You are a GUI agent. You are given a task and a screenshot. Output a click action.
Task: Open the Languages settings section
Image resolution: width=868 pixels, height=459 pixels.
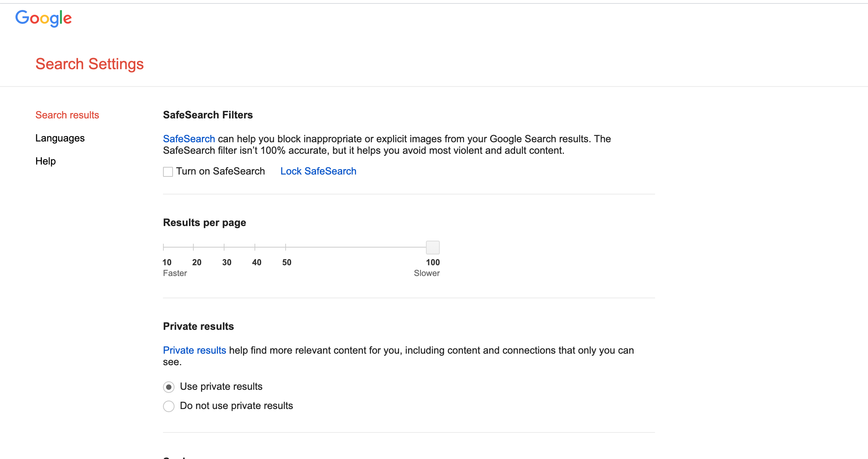coord(60,138)
